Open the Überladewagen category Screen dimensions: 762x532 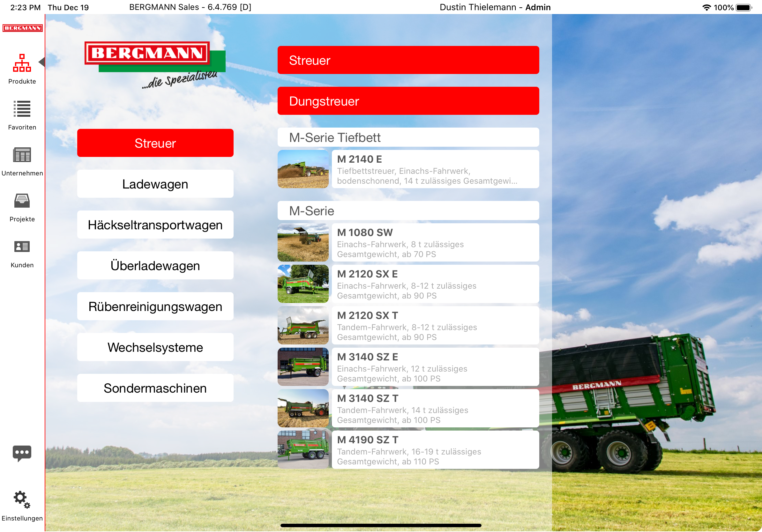tap(155, 266)
